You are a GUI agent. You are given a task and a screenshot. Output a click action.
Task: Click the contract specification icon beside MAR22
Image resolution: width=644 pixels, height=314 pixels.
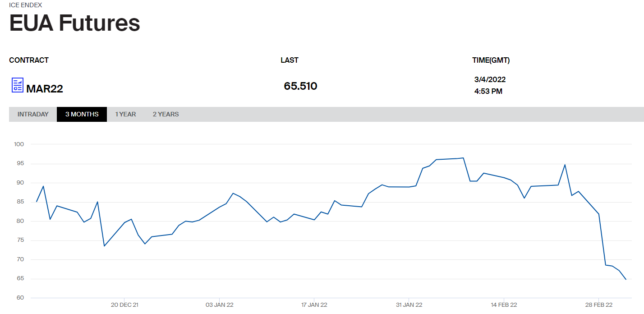[17, 85]
